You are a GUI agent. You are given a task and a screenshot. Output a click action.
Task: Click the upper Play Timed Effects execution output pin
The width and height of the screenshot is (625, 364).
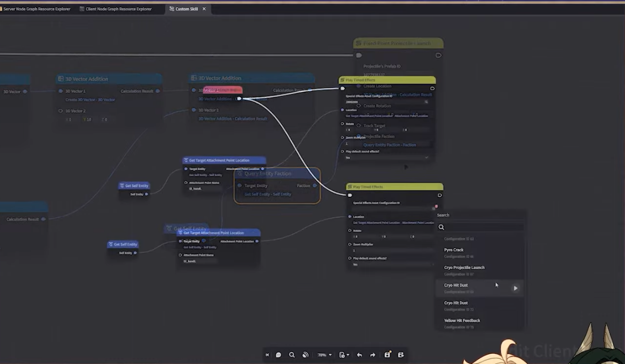432,88
